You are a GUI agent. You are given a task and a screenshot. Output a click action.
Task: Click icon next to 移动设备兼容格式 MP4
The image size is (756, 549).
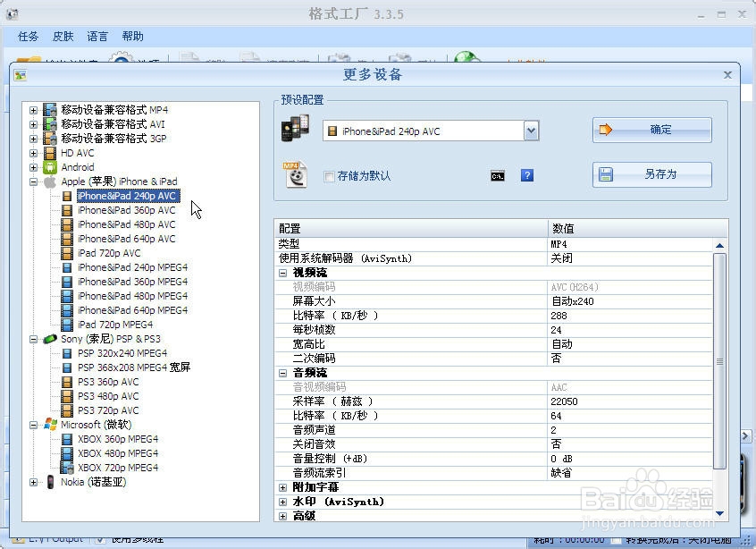pos(50,109)
